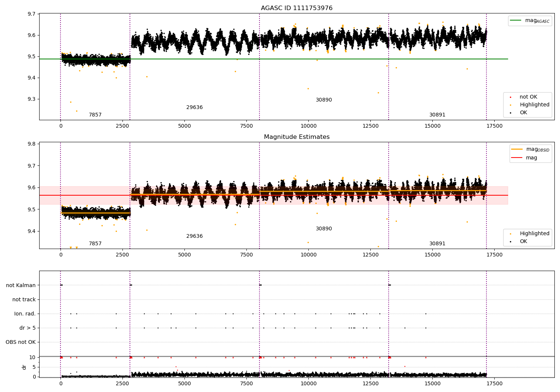Screen dimensions: 560x392
Task: Click OBSID label 7857 in the top plot
Action: pyautogui.click(x=95, y=115)
